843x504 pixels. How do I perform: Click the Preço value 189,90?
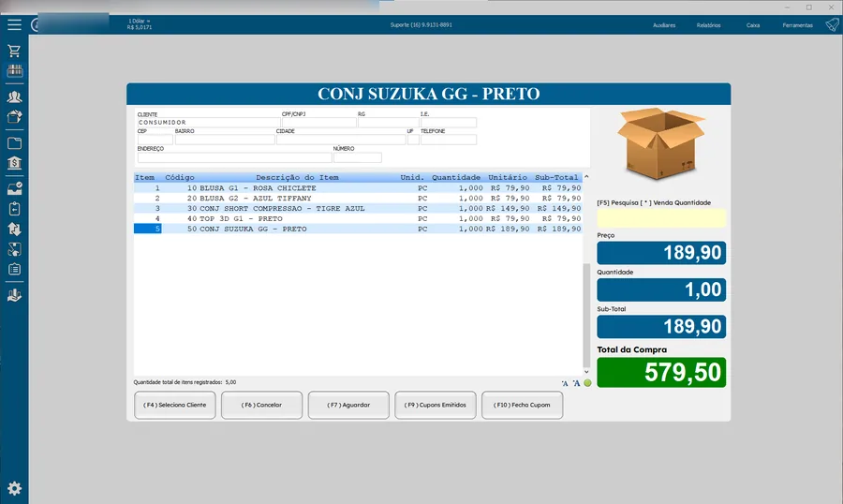pos(661,253)
